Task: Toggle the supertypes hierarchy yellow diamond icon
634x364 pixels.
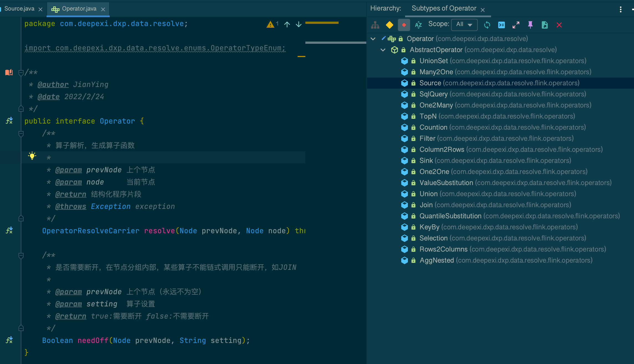Action: point(390,25)
